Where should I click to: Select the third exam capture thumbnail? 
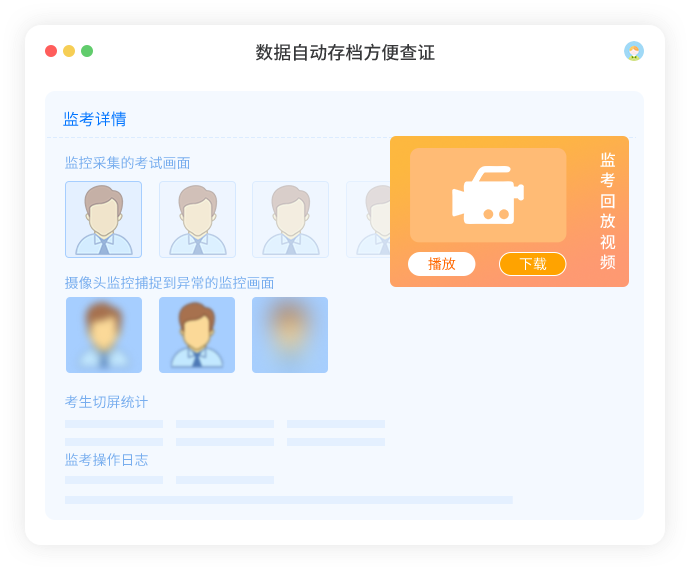(x=290, y=219)
